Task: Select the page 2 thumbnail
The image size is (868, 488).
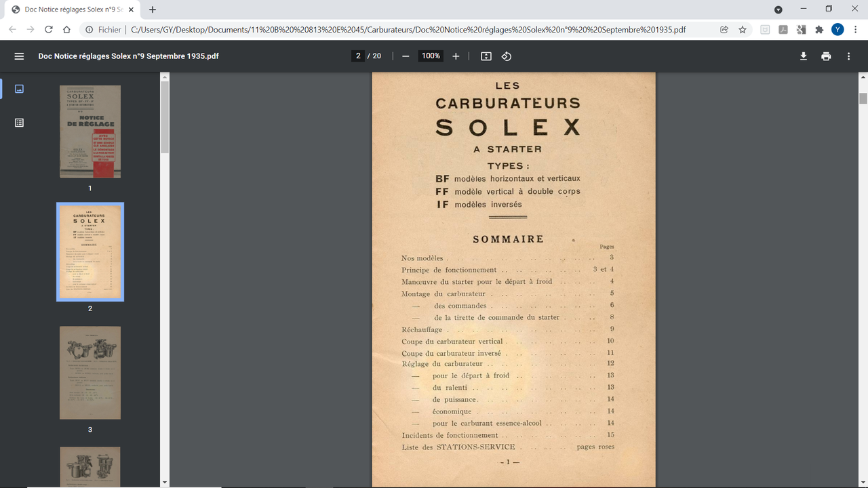Action: 90,251
